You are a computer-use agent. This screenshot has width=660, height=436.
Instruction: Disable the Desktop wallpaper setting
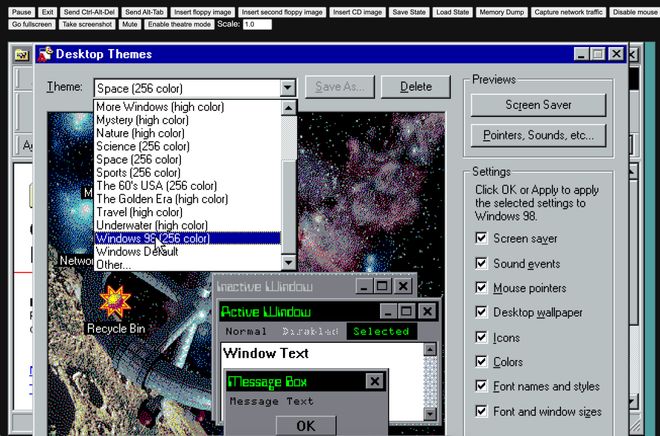click(481, 313)
